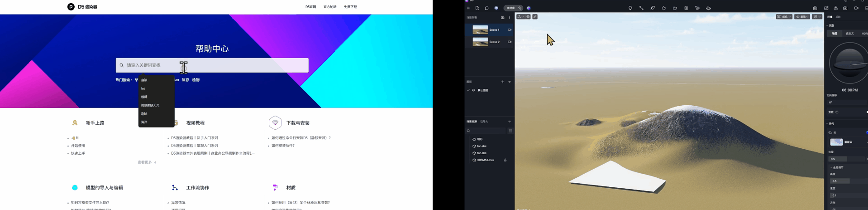The height and width of the screenshot is (210, 868).
Task: Toggle the grid view icon in resources
Action: click(x=510, y=131)
